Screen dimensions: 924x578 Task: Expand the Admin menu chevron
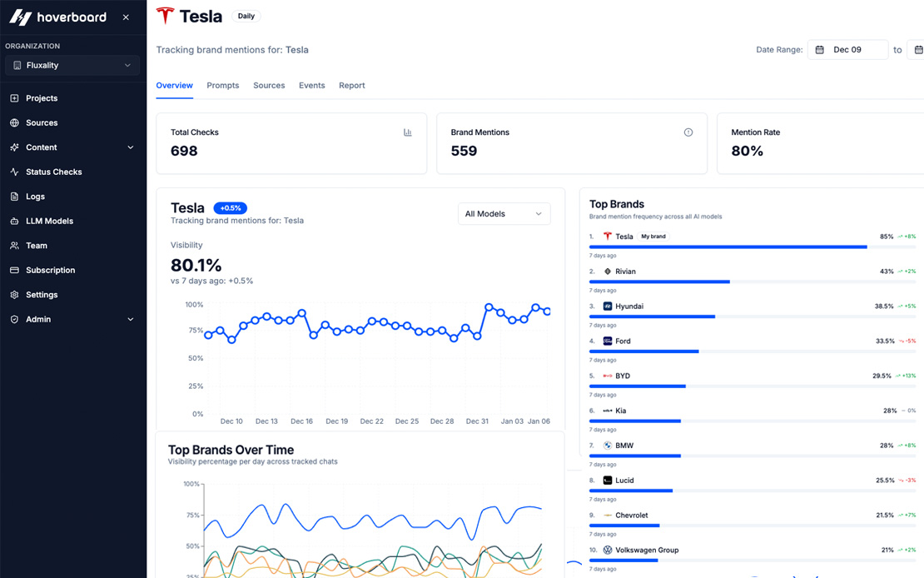pyautogui.click(x=130, y=319)
